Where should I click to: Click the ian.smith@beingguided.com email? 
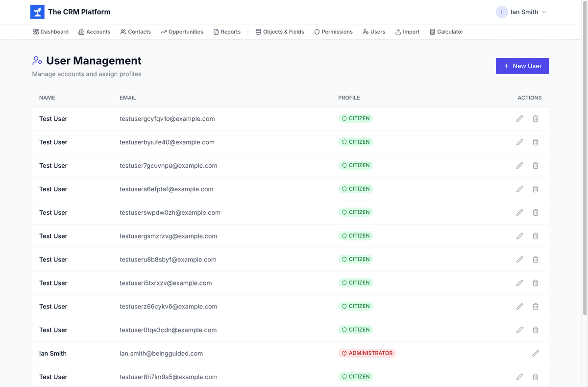[161, 353]
